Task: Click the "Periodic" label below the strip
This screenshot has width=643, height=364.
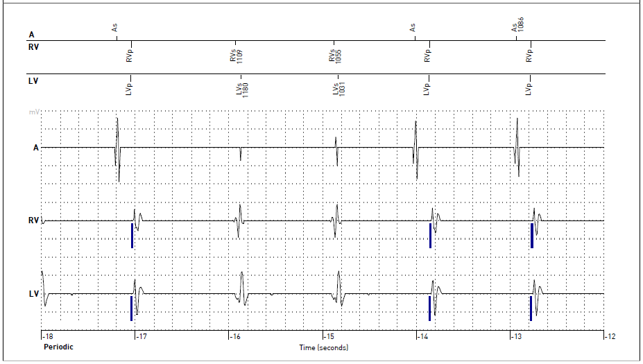Action: coord(58,347)
